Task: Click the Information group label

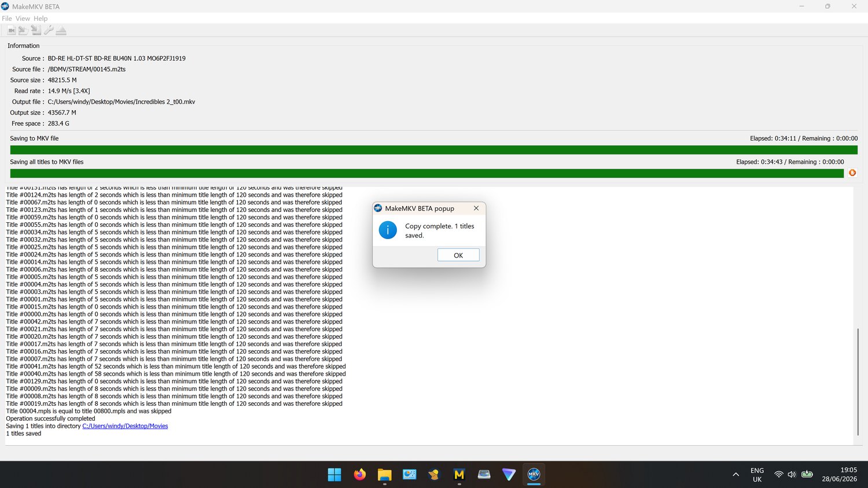Action: (24, 46)
